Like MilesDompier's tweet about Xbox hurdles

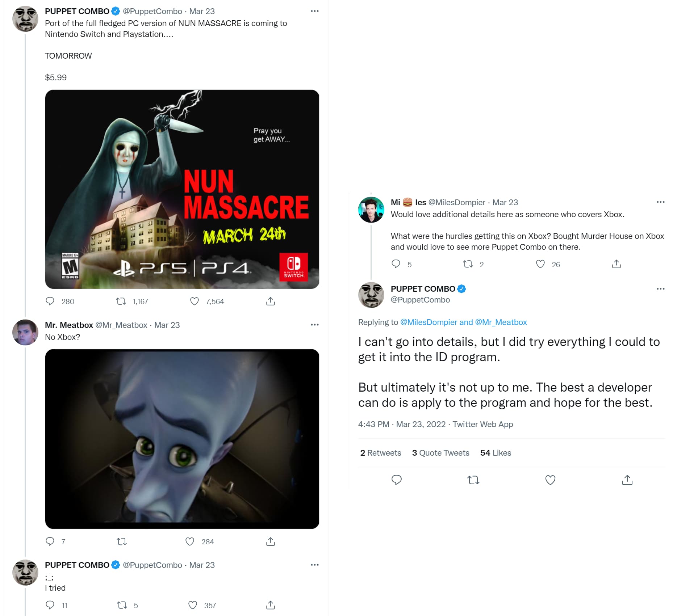point(540,264)
